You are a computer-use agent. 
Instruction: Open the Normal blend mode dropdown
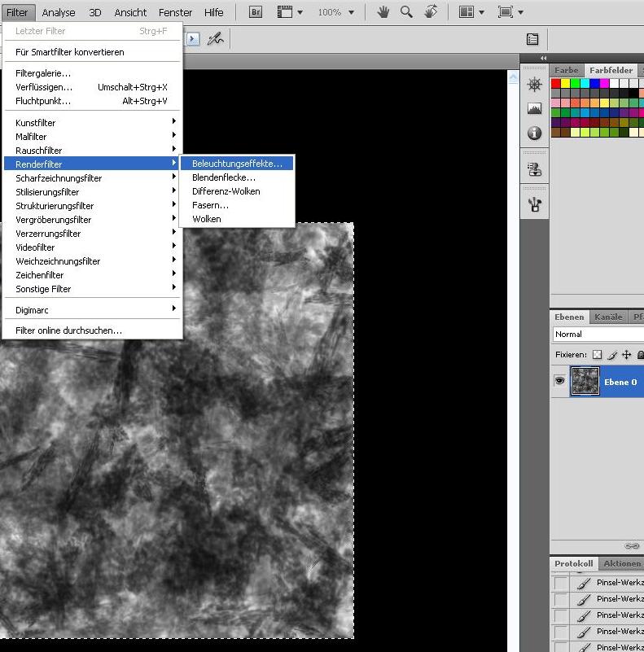point(598,334)
